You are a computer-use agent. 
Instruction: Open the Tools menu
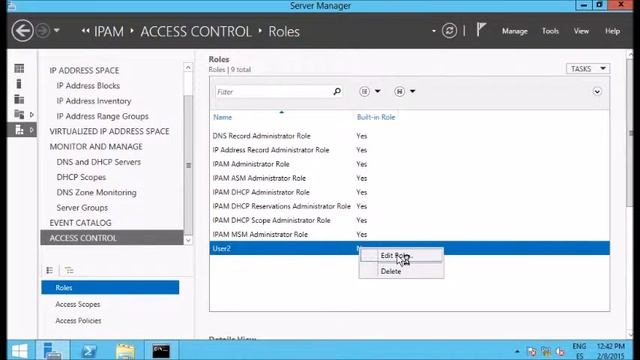(550, 31)
